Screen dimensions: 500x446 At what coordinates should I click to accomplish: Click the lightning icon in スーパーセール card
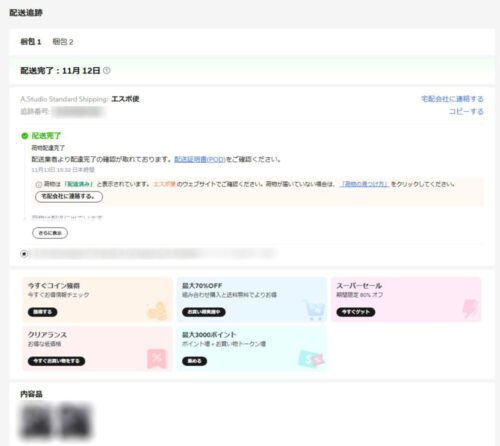(x=470, y=309)
